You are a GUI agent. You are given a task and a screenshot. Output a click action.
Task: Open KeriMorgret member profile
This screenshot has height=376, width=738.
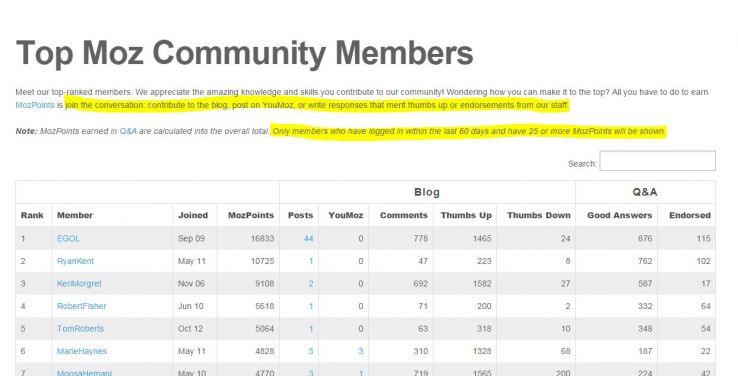point(79,284)
